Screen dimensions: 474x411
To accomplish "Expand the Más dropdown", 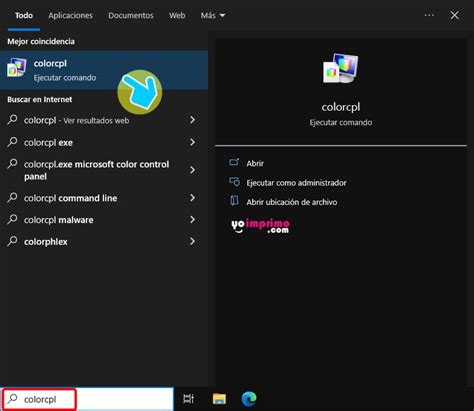I will pyautogui.click(x=213, y=15).
